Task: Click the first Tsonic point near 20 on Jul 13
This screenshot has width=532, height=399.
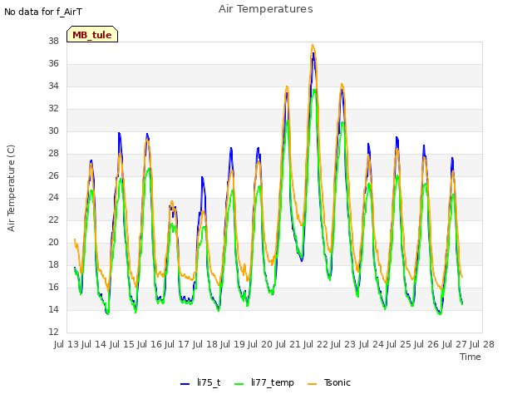Action: click(x=75, y=239)
